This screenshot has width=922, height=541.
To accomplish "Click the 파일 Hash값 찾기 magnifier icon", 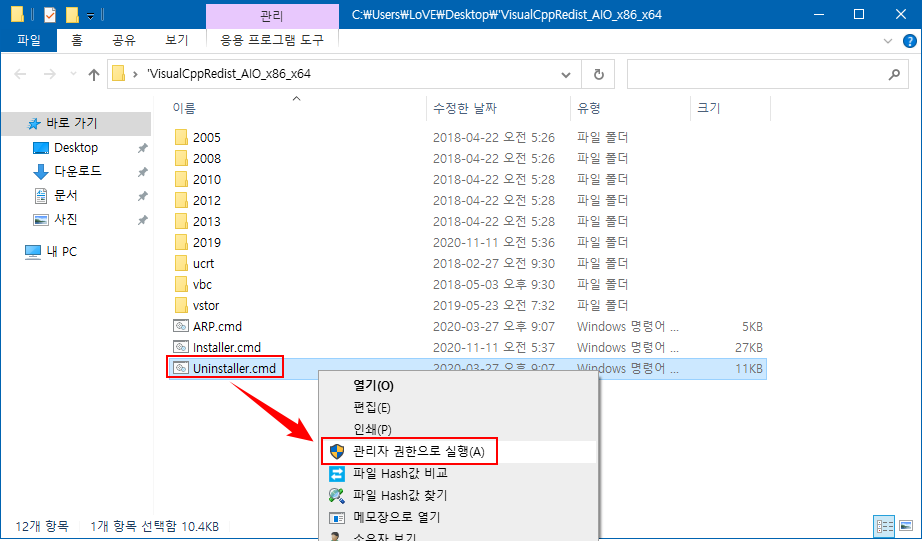I will point(337,495).
